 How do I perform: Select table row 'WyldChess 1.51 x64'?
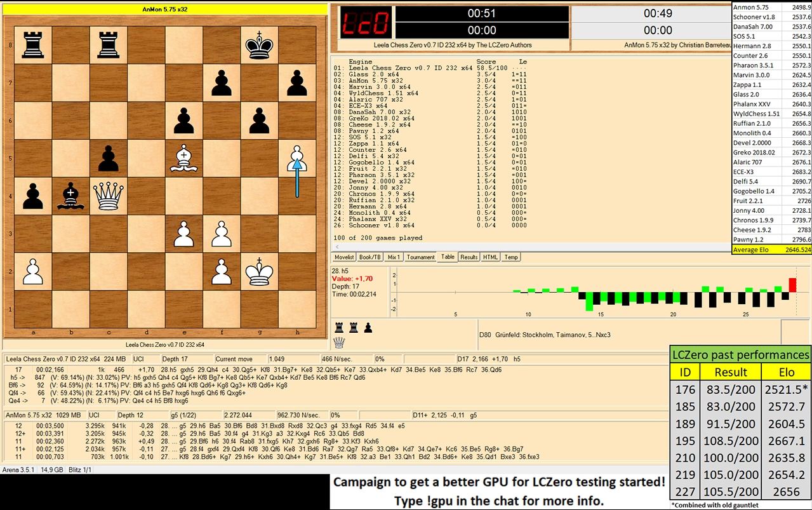coord(430,93)
